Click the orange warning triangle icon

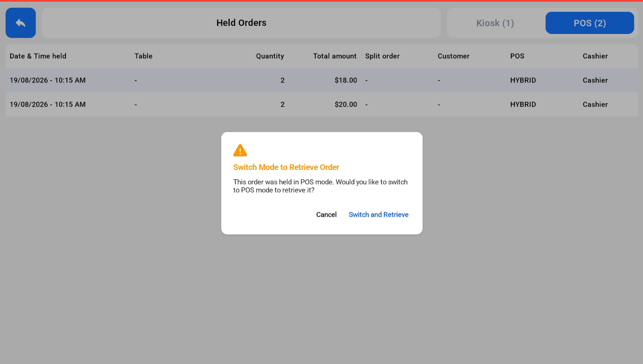[x=240, y=150]
